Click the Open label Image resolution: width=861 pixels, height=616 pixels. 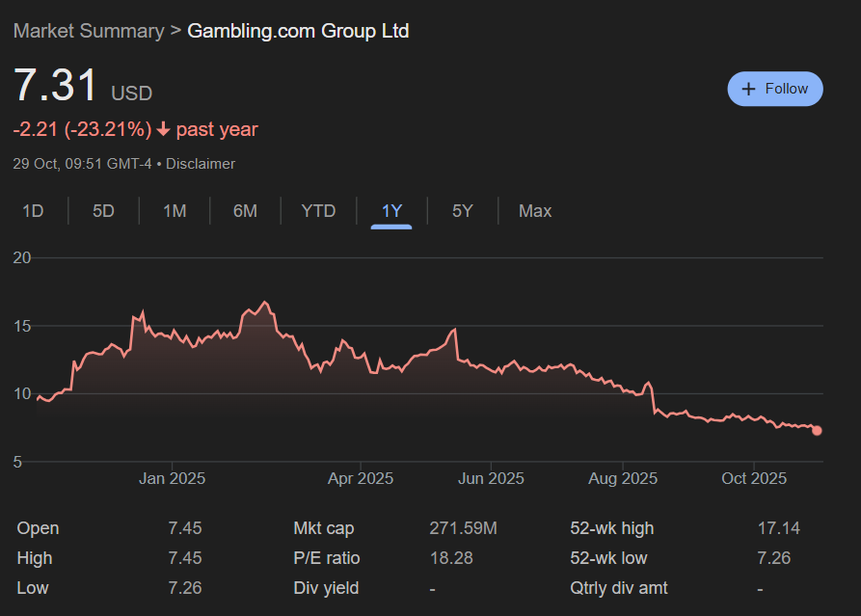(x=38, y=528)
